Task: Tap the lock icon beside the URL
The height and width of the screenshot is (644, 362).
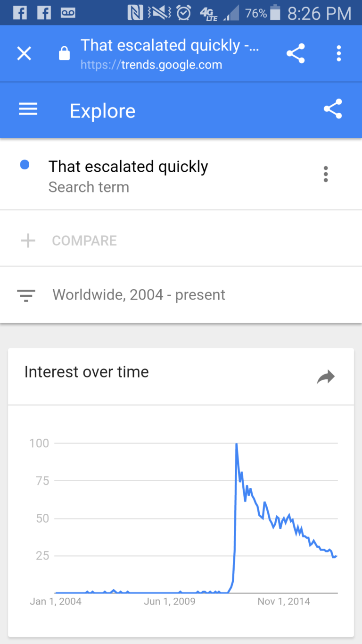Action: [x=64, y=54]
